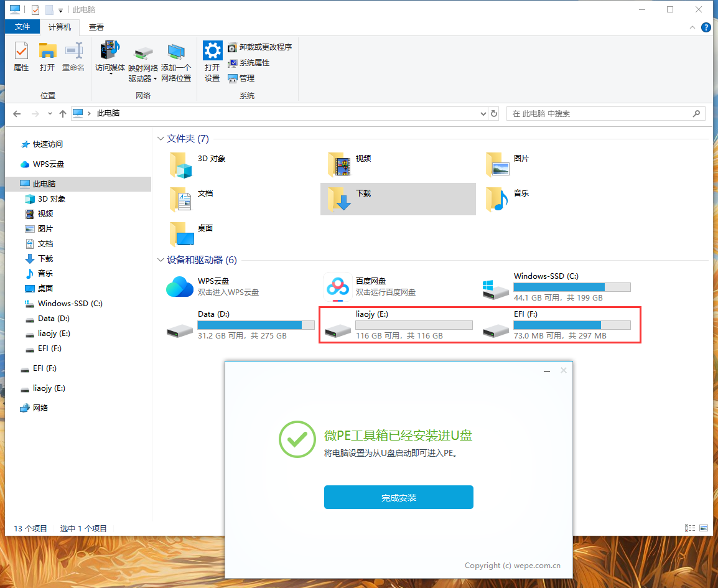Open the Explorer help icon
The image size is (718, 588).
706,27
